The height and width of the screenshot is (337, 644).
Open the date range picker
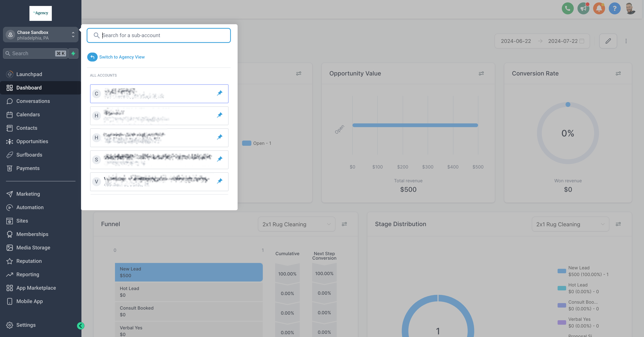542,41
